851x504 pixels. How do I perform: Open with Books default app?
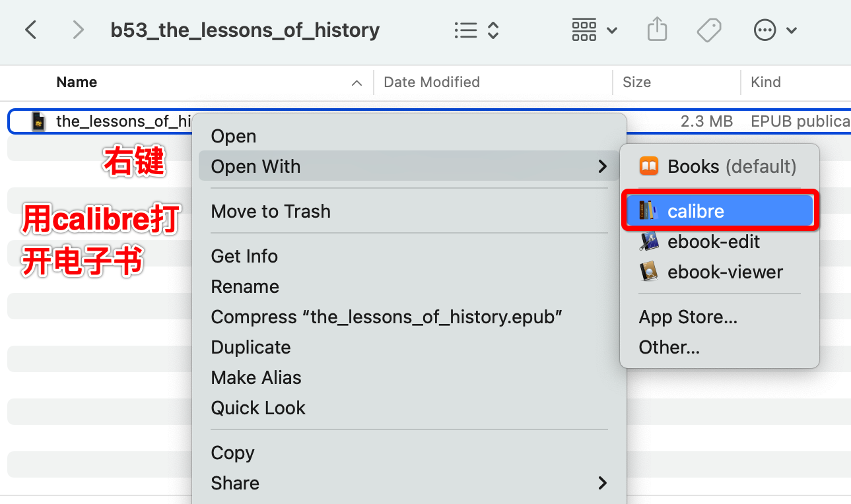[x=719, y=166]
